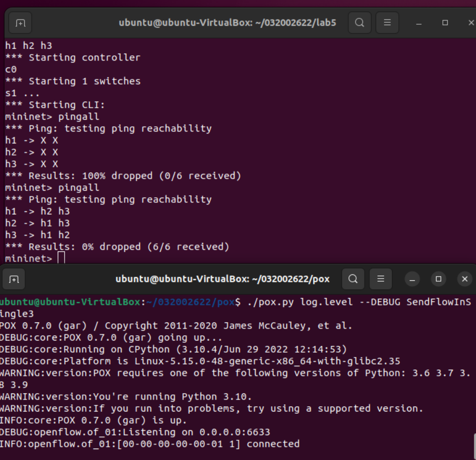Open a new tab in the lab5 terminal
Screen dimensions: 476x460
[x=20, y=23]
